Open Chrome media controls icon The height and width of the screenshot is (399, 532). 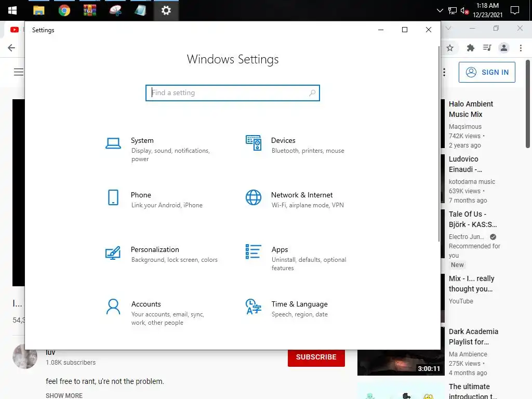click(487, 48)
